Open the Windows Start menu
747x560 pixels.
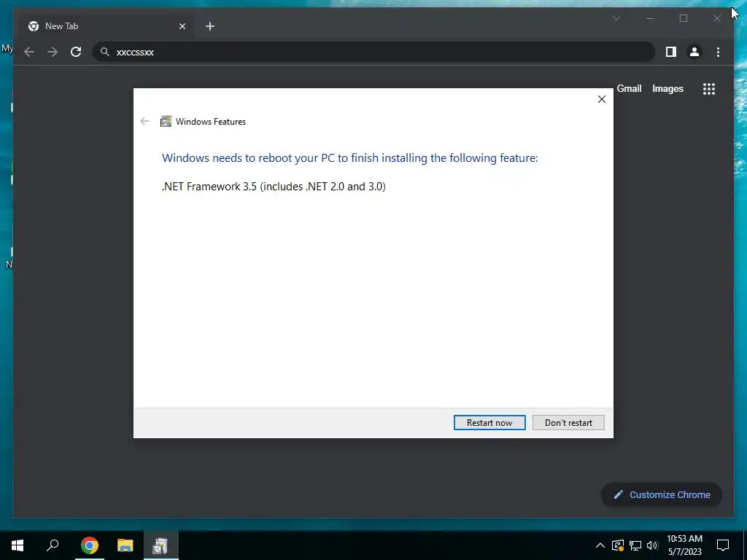(18, 545)
